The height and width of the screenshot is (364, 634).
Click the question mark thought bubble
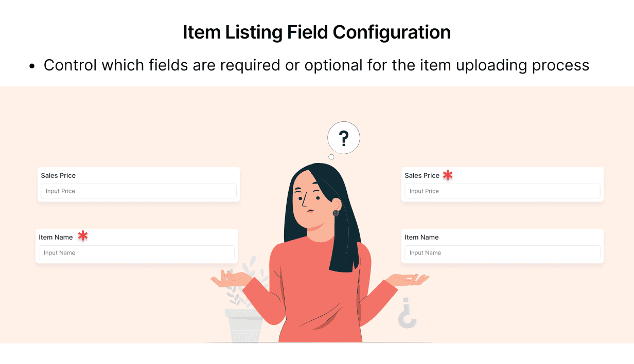click(344, 138)
